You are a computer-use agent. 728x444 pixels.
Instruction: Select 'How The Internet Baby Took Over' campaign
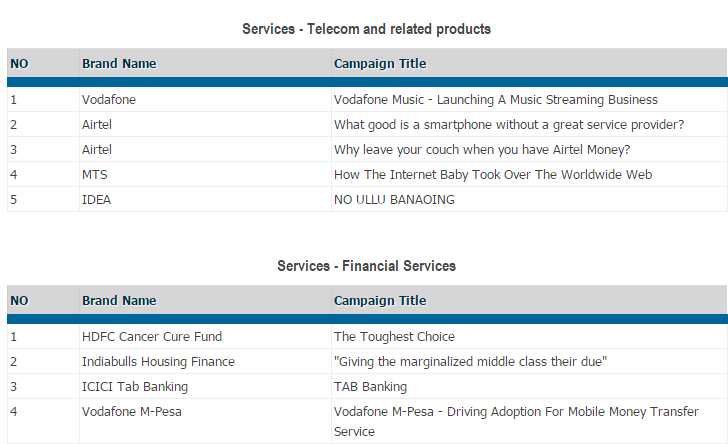492,175
